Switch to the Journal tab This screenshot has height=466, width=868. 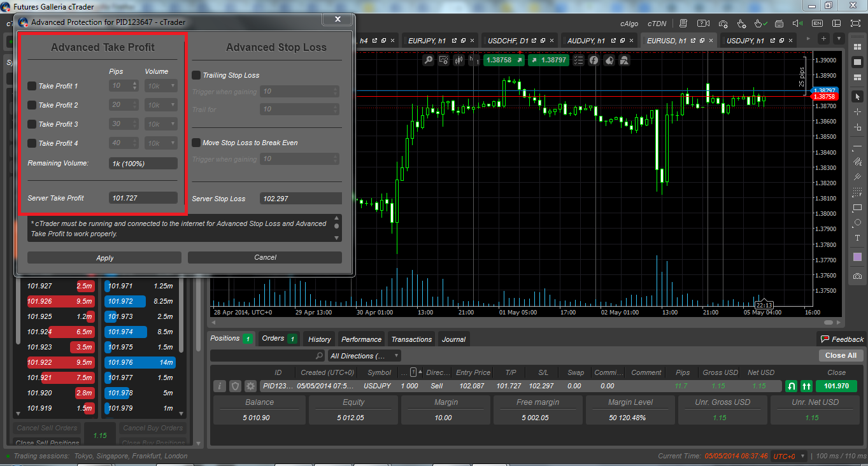pos(453,339)
